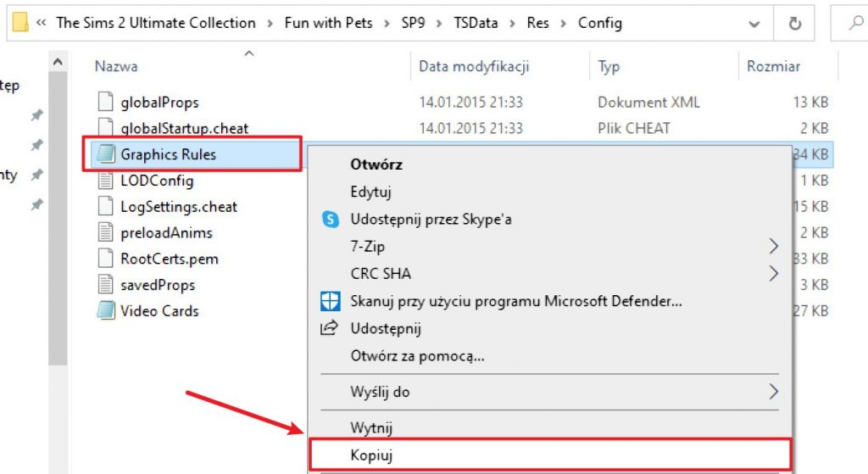The image size is (868, 474).
Task: Click the navigation pane scroll up arrow
Action: pyautogui.click(x=58, y=62)
